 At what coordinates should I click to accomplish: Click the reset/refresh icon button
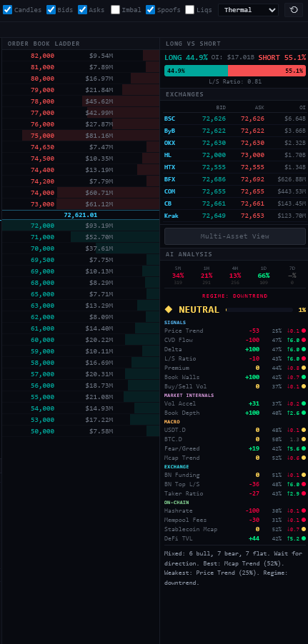tap(294, 10)
